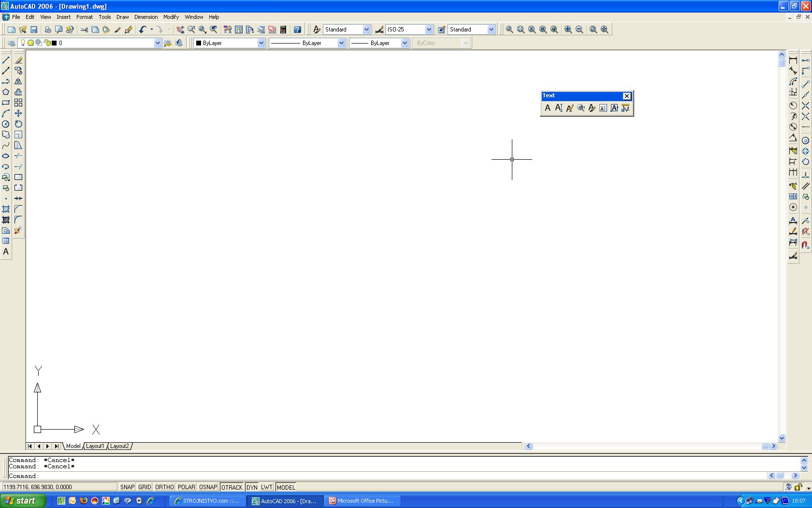Open the ByLayer color control dropdown
This screenshot has width=812, height=508.
pyautogui.click(x=261, y=43)
